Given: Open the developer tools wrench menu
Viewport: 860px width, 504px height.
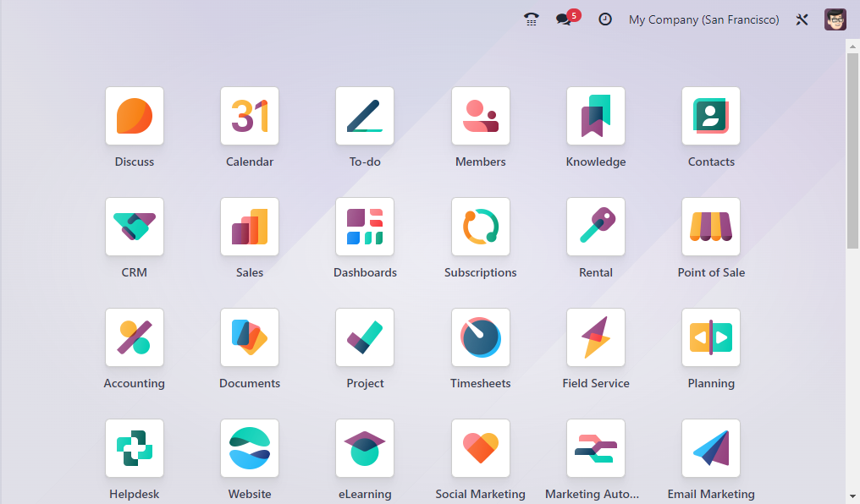Looking at the screenshot, I should pyautogui.click(x=802, y=19).
